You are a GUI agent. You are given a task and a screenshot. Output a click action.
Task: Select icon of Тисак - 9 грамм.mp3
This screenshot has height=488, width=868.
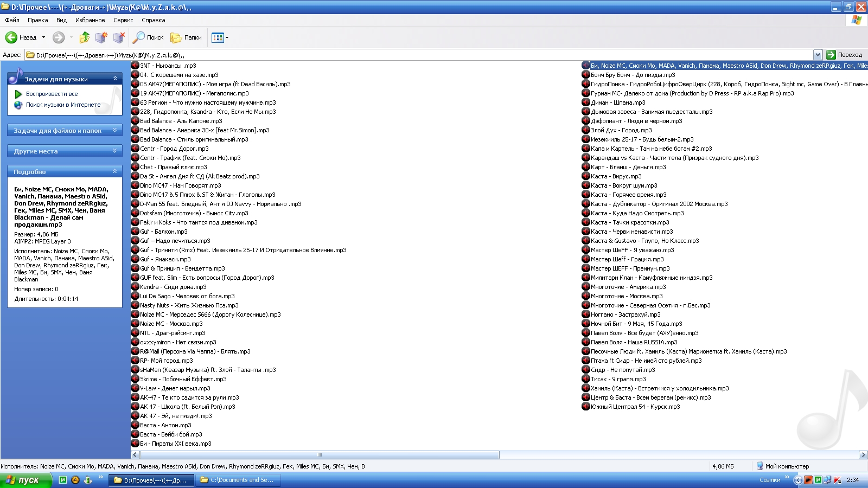pos(586,379)
